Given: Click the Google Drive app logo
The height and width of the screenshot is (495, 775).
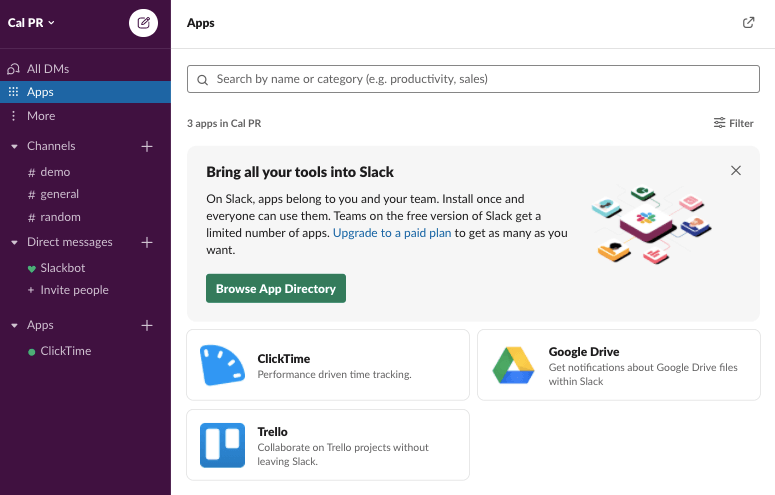Looking at the screenshot, I should 513,365.
